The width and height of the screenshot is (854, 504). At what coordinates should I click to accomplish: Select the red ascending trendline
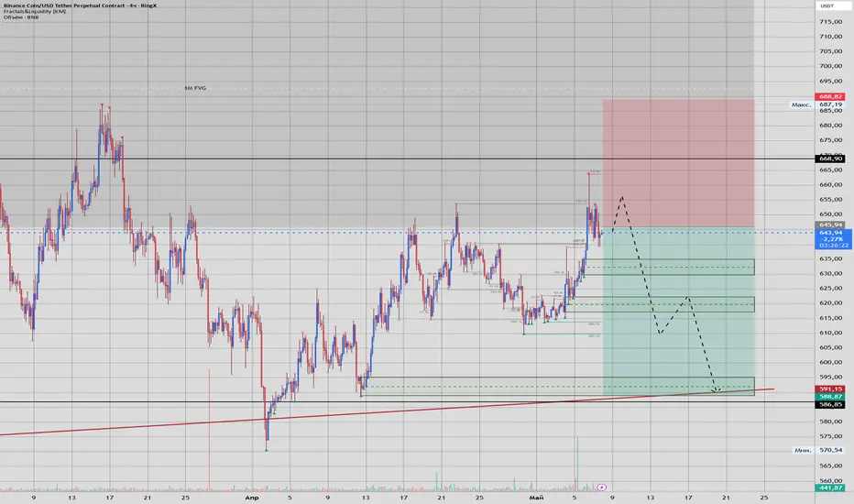tap(387, 412)
